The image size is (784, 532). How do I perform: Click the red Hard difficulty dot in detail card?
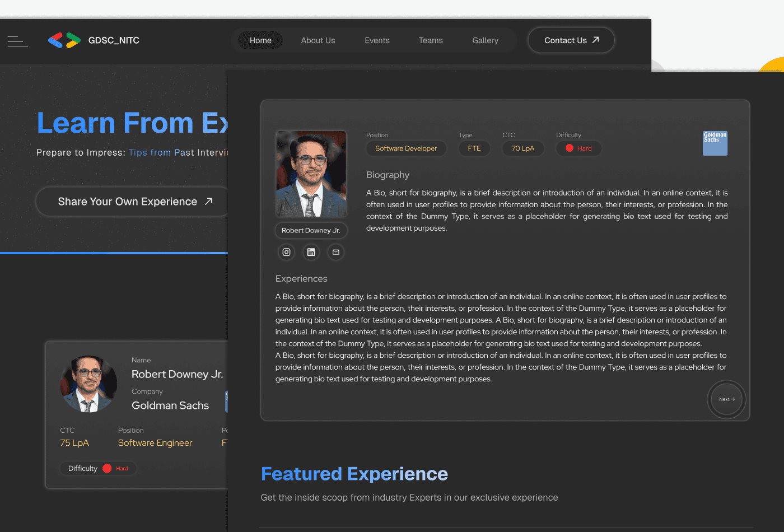click(570, 148)
